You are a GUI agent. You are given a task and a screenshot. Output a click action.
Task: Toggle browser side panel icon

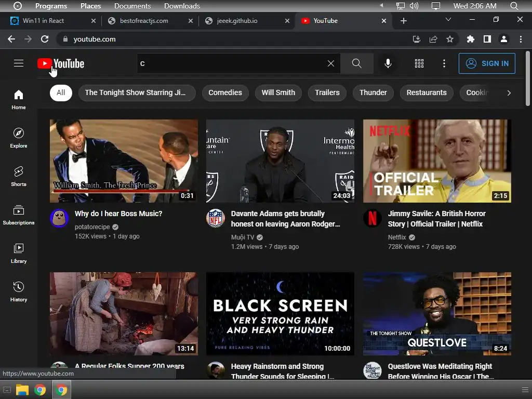[487, 39]
